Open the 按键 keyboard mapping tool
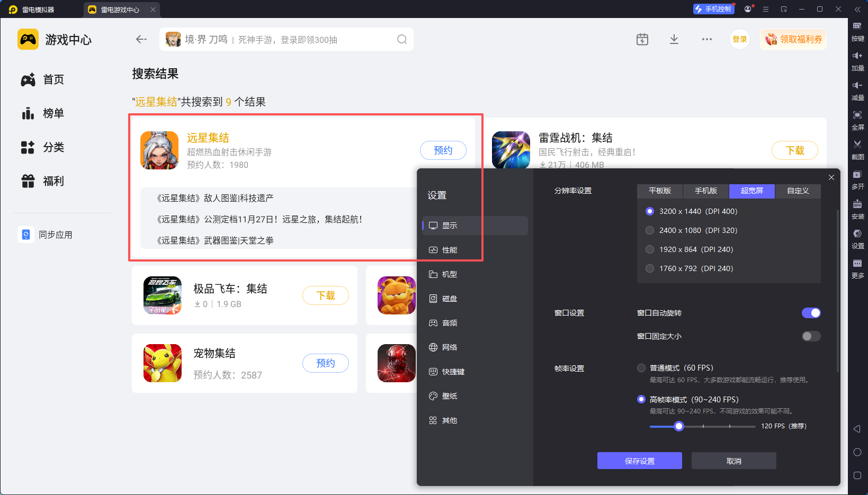Viewport: 868px width, 495px height. (857, 31)
